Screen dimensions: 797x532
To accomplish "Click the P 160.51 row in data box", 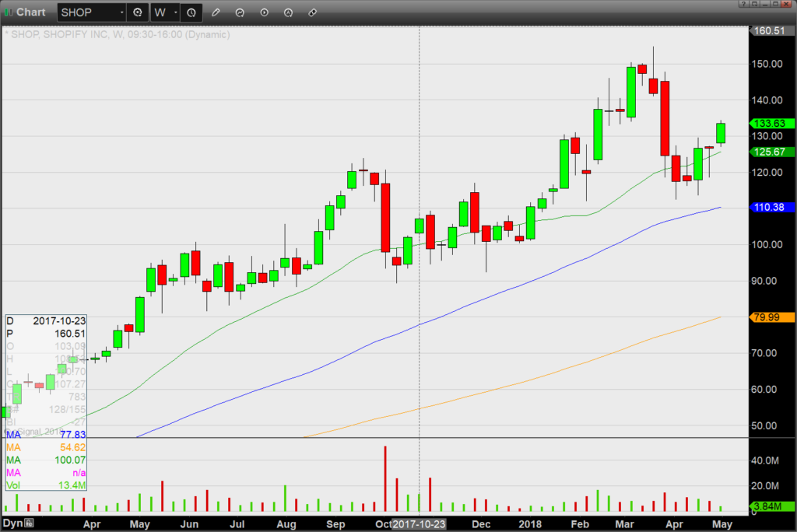I will (46, 334).
